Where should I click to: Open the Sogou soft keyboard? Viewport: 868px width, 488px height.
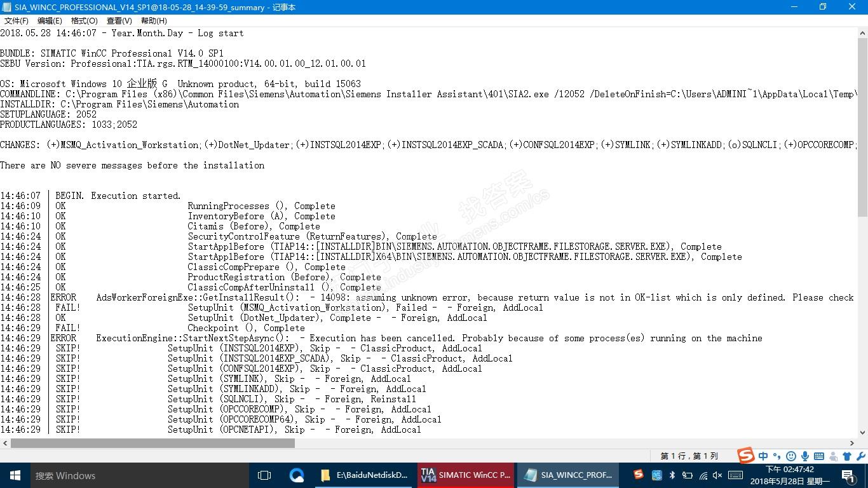click(819, 456)
